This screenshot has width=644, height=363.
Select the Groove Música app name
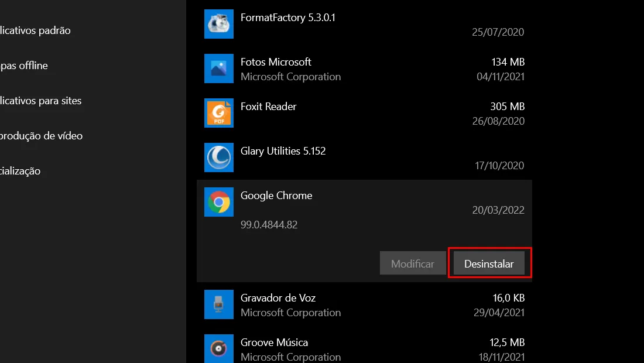coord(275,343)
